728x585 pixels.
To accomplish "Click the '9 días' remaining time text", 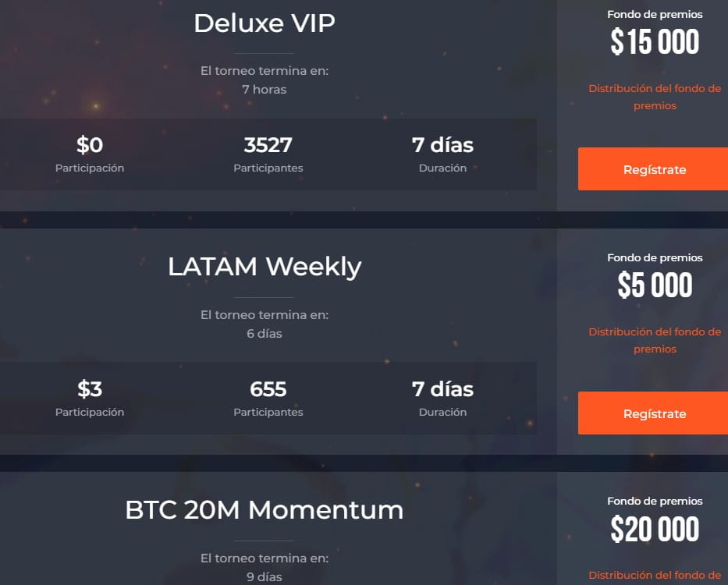I will tap(265, 576).
